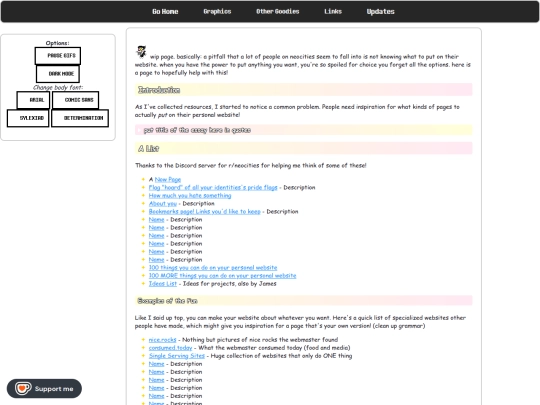Open 100 MORE things link
Screen dimensions: 540x405
coord(222,276)
